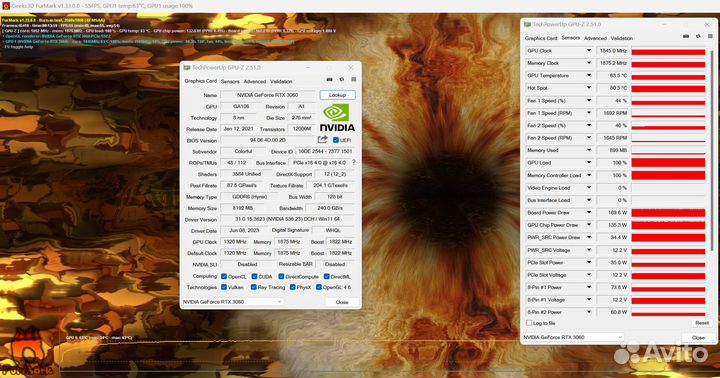Select Graphics Card tab in center window
The width and height of the screenshot is (720, 378).
click(200, 81)
